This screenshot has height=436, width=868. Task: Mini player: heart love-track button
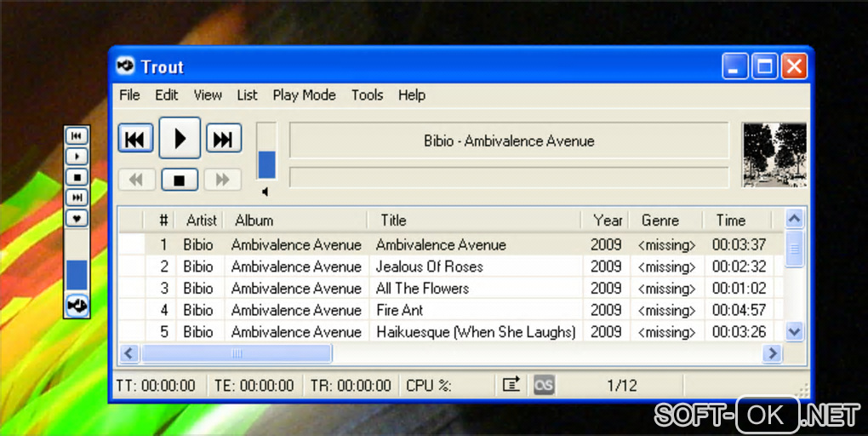77,218
